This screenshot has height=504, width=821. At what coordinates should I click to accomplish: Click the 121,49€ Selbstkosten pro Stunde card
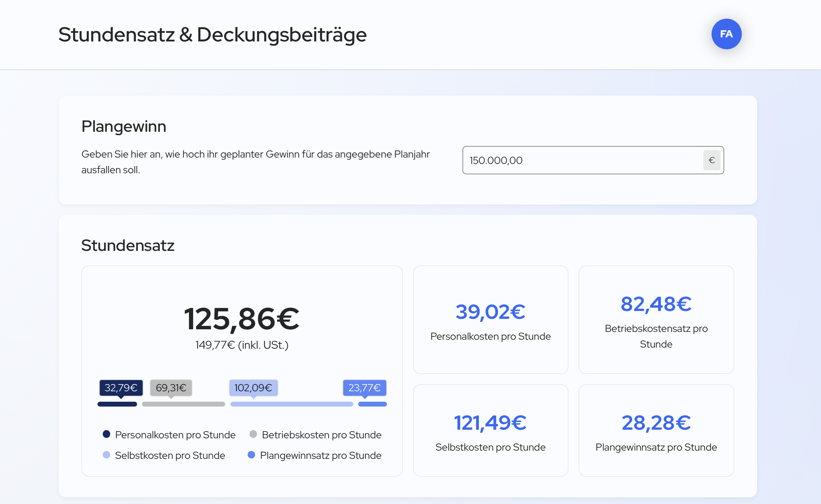(x=490, y=430)
